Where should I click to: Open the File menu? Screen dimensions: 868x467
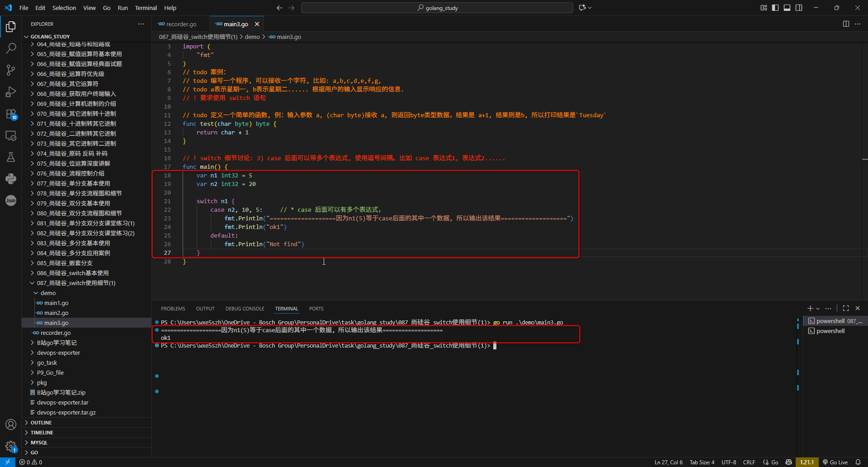coord(24,8)
